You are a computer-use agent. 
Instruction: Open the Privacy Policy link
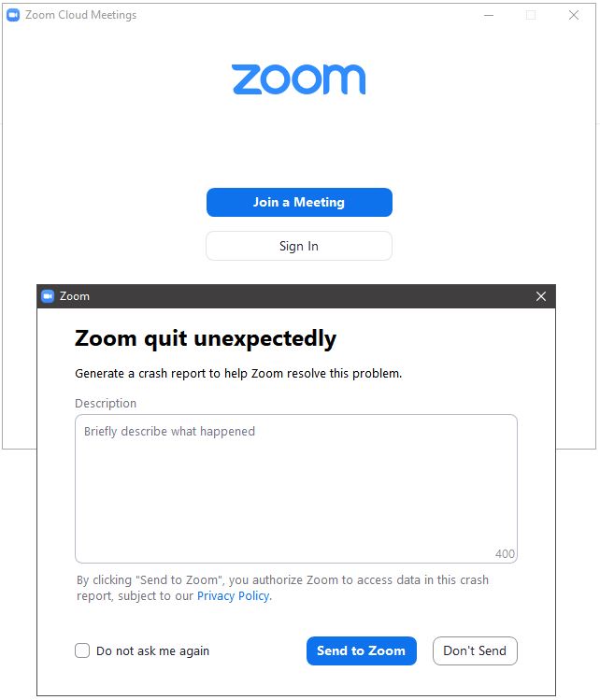pos(233,596)
